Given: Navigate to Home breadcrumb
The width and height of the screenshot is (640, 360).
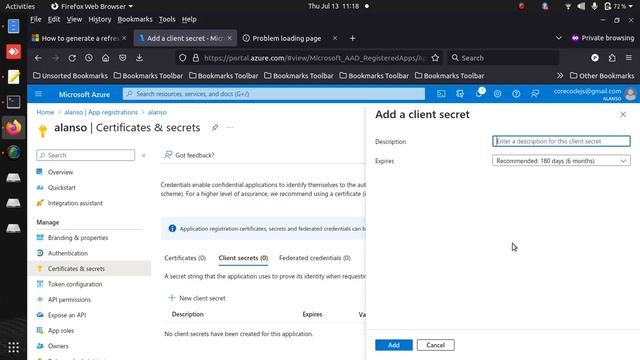Looking at the screenshot, I should click(45, 112).
